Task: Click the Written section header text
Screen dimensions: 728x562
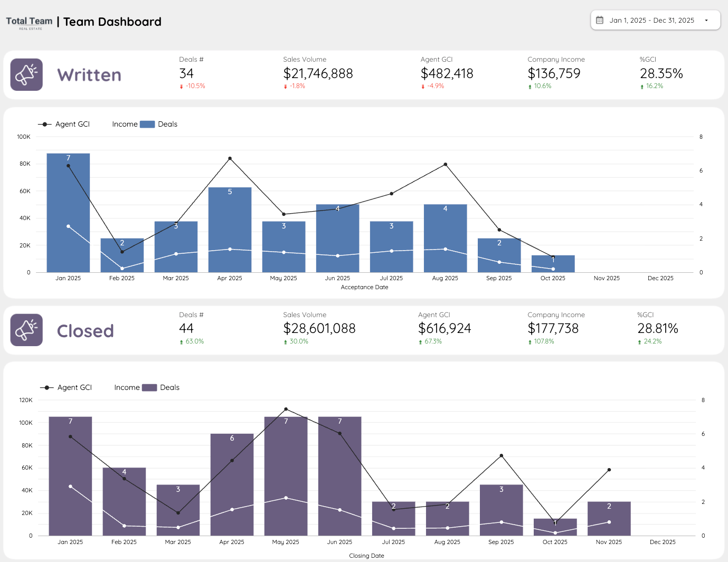Action: tap(88, 75)
